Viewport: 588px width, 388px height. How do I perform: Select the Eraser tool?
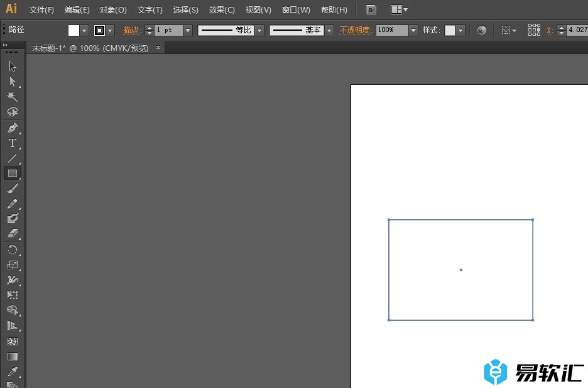pos(13,234)
